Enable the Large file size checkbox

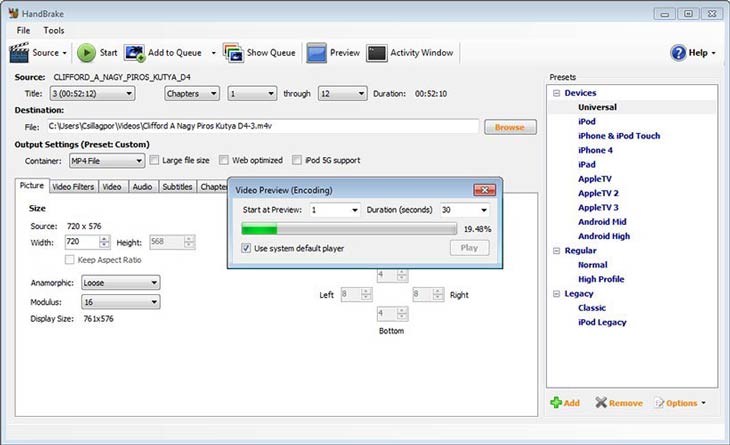[x=154, y=160]
